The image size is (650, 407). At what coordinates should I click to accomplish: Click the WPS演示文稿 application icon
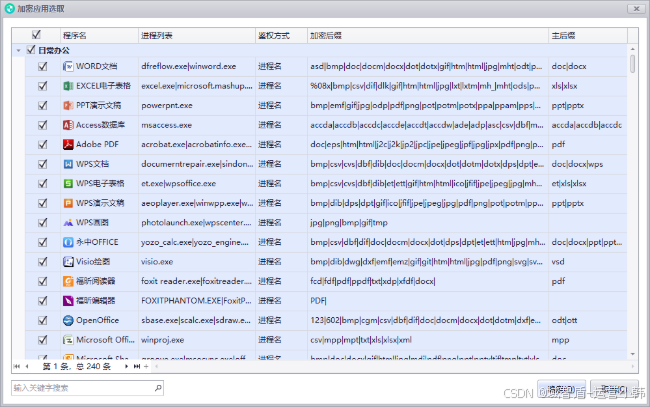point(68,203)
